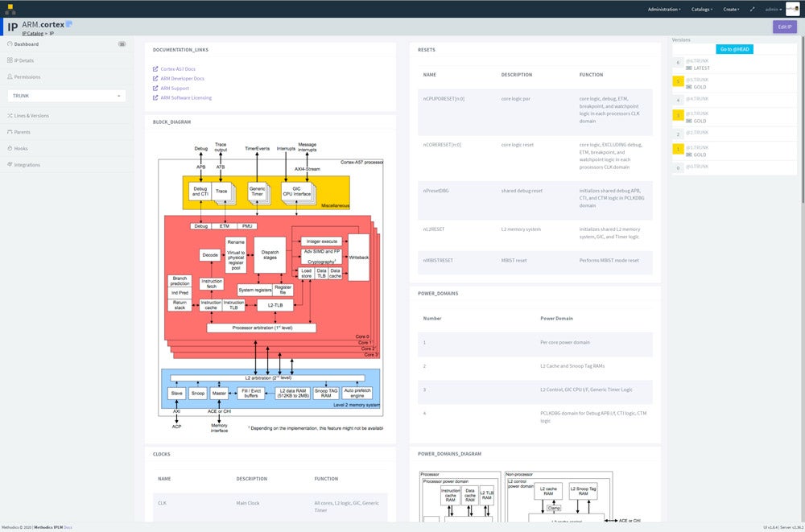Click the nCORERESET[n:0] reset name
The image size is (805, 532).
click(442, 145)
